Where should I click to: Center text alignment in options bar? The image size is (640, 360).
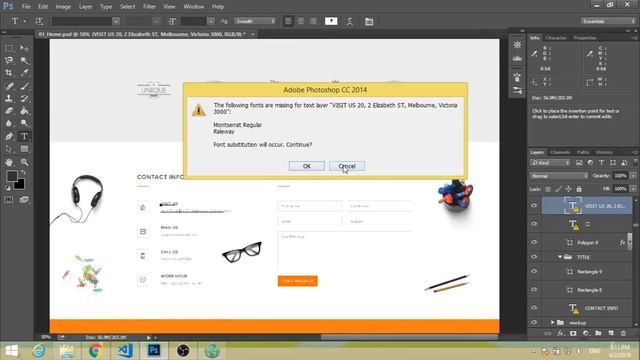point(301,21)
